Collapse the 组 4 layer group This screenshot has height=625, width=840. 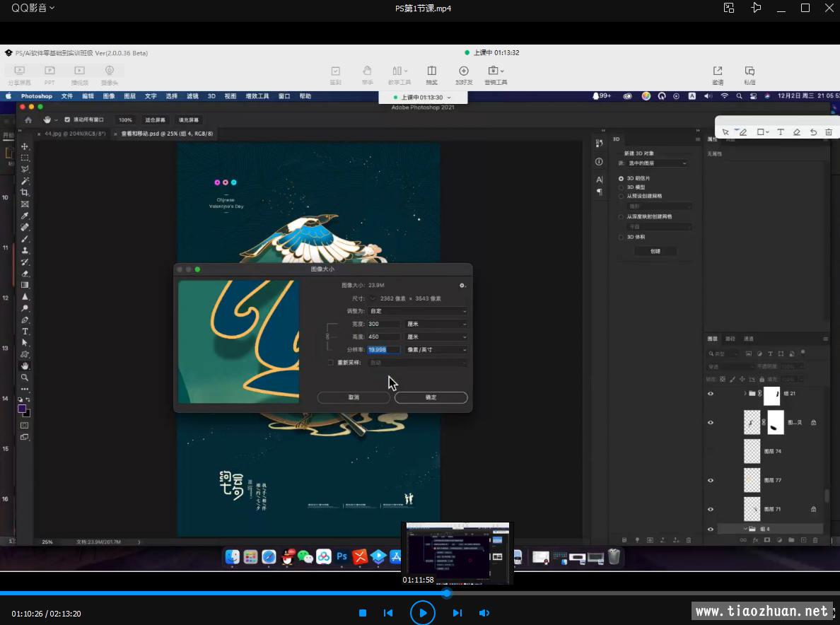pyautogui.click(x=745, y=529)
